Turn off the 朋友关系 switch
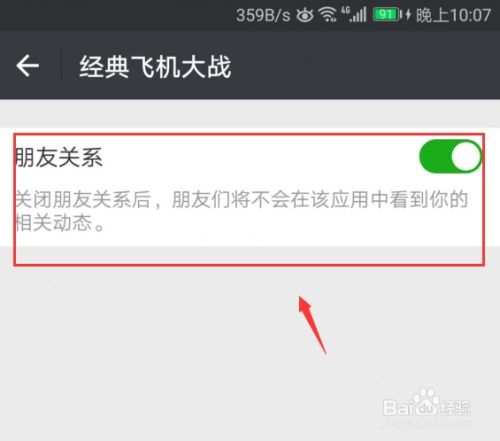 tap(450, 156)
